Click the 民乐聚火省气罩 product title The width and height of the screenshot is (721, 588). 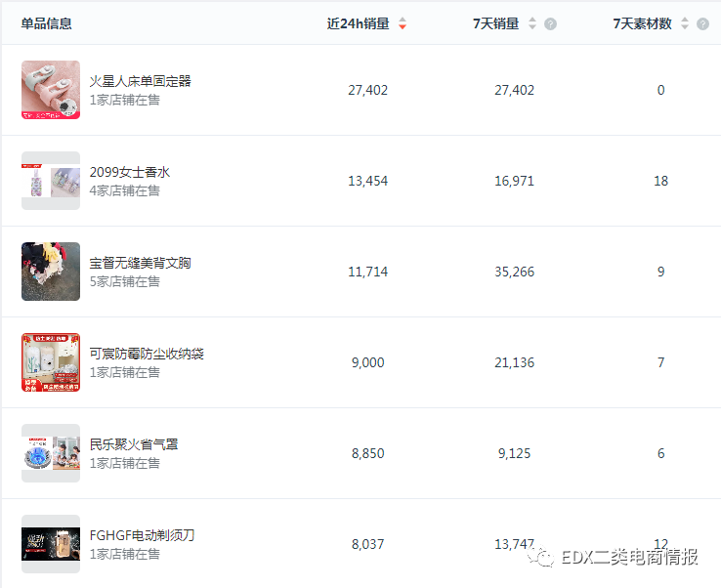134,444
